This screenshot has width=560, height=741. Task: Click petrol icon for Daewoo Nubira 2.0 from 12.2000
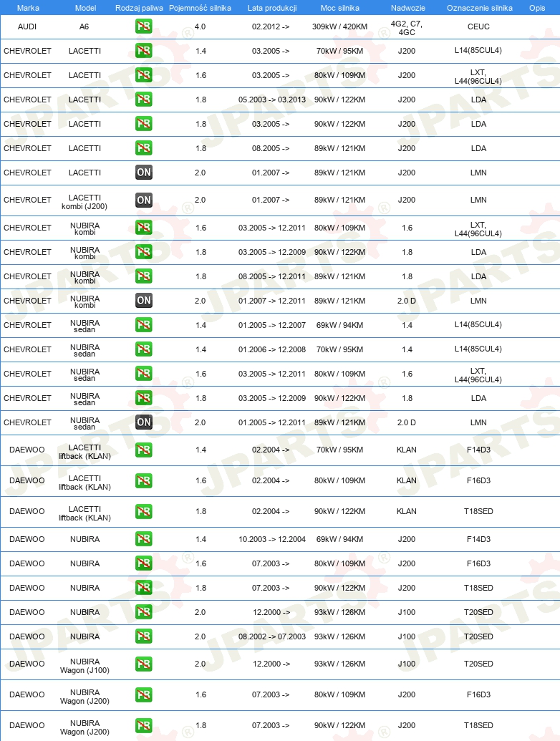144,612
